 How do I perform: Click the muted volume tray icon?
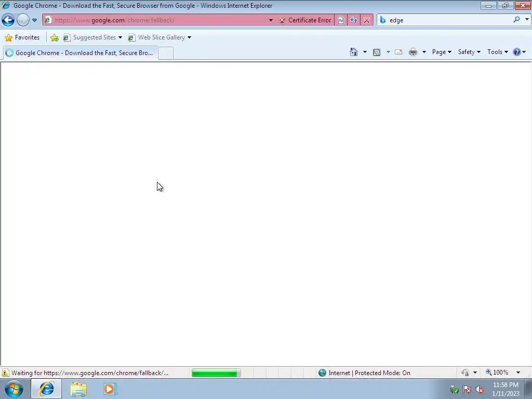480,390
